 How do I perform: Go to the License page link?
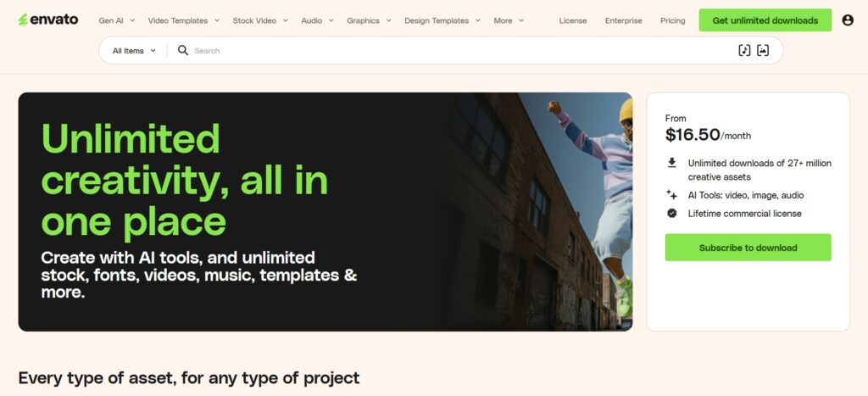573,20
